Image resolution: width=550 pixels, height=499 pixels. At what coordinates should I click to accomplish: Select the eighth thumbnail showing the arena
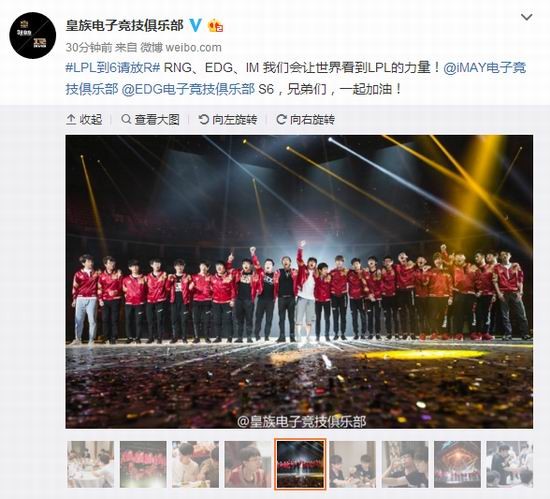click(457, 464)
